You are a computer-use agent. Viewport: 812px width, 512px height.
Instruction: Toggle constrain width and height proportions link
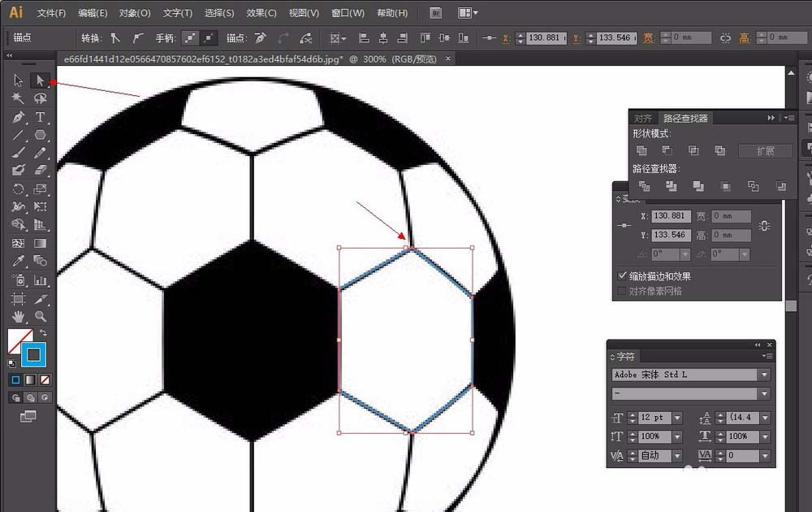pyautogui.click(x=763, y=226)
